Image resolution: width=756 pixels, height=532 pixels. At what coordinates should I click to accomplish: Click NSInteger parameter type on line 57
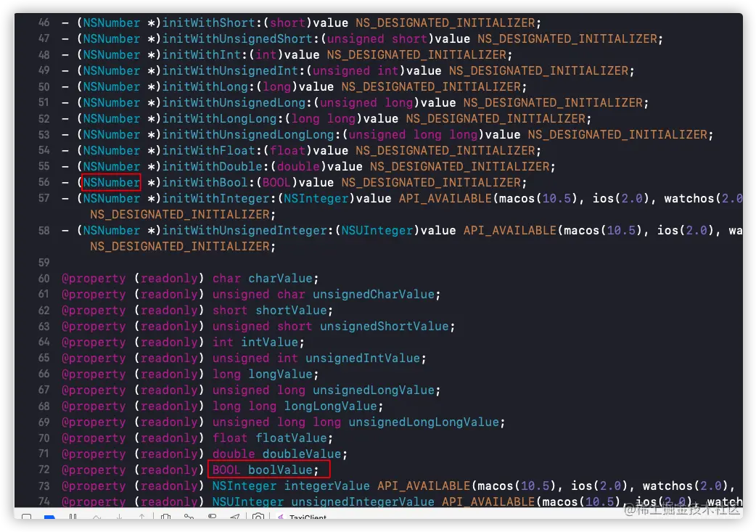[316, 198]
